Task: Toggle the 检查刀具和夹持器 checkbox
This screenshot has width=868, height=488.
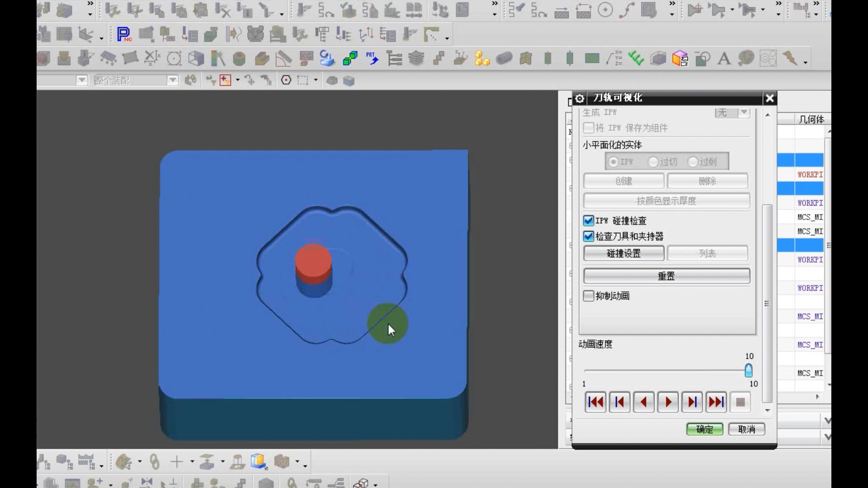Action: 588,236
